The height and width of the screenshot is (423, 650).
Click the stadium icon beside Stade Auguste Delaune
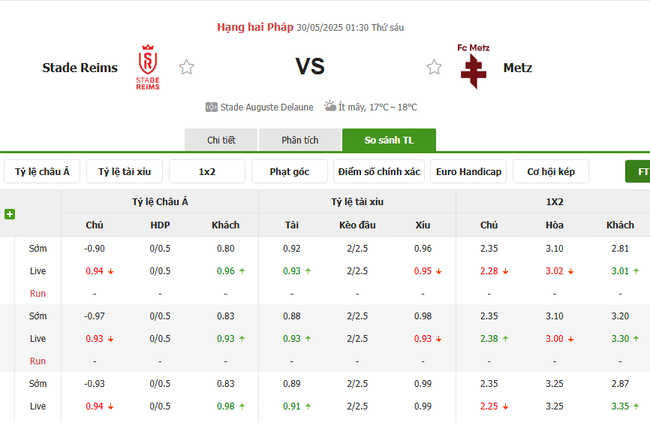[211, 107]
